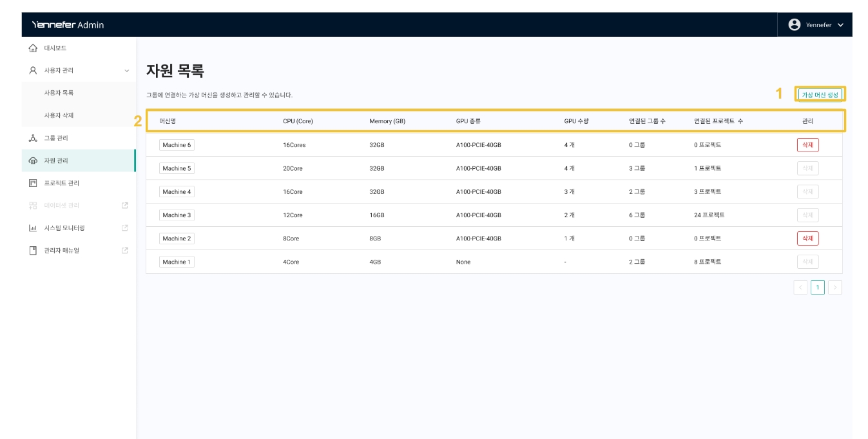Click the 가상 머신 생성 button
868x439 pixels.
click(820, 95)
